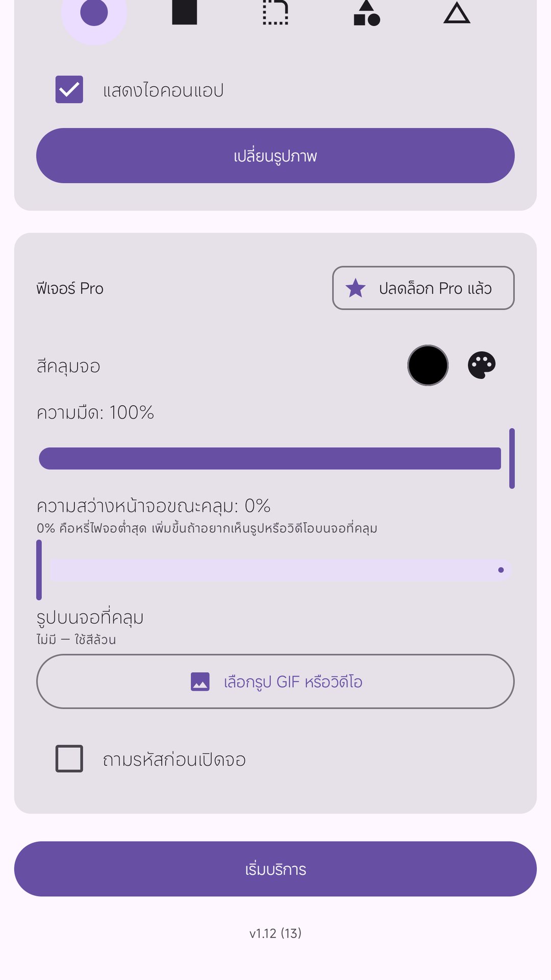The width and height of the screenshot is (551, 980).
Task: Start the service with เริ่มบริการ
Action: pos(275,869)
